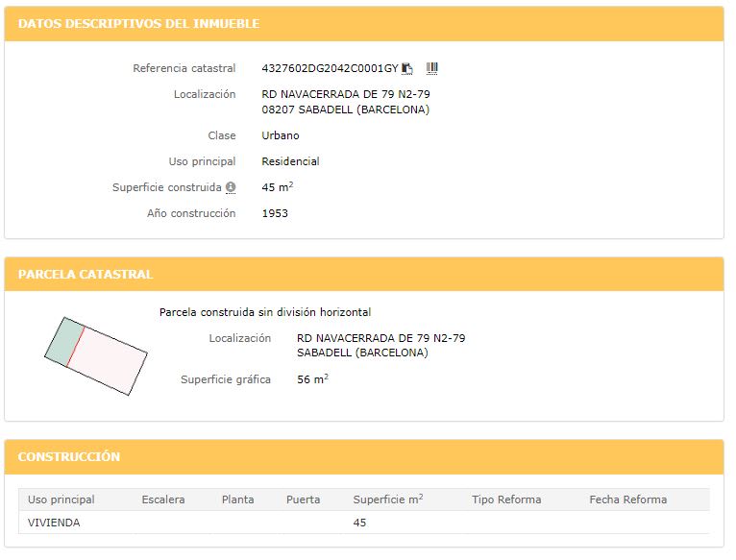Click the Superficie gráfica value 56 m²
Image resolution: width=736 pixels, height=560 pixels.
pos(312,379)
